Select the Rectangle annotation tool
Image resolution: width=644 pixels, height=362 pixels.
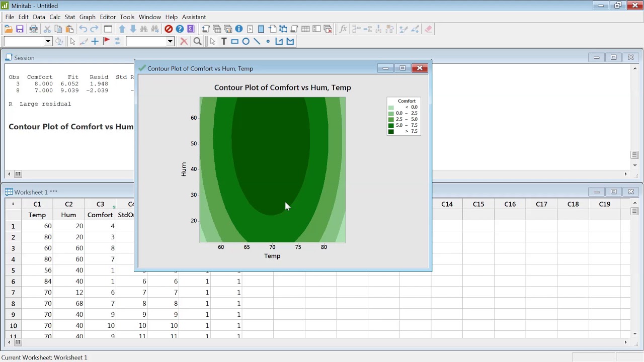click(x=235, y=42)
